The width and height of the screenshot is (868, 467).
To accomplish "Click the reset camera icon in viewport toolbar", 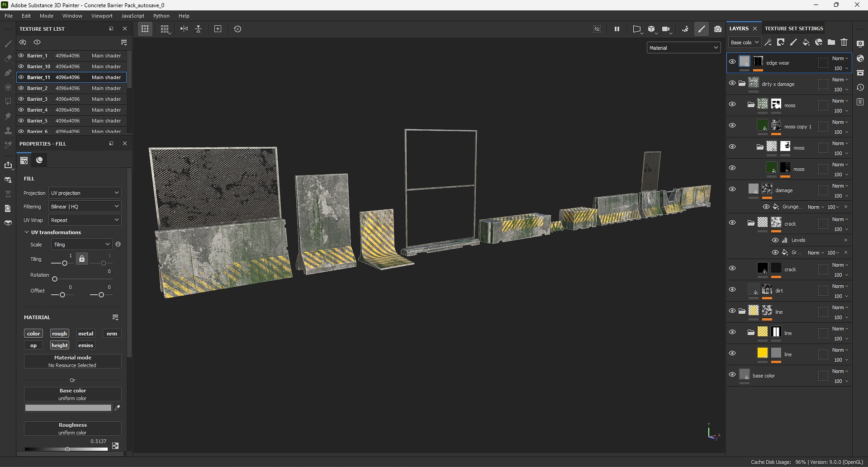I will tap(237, 29).
